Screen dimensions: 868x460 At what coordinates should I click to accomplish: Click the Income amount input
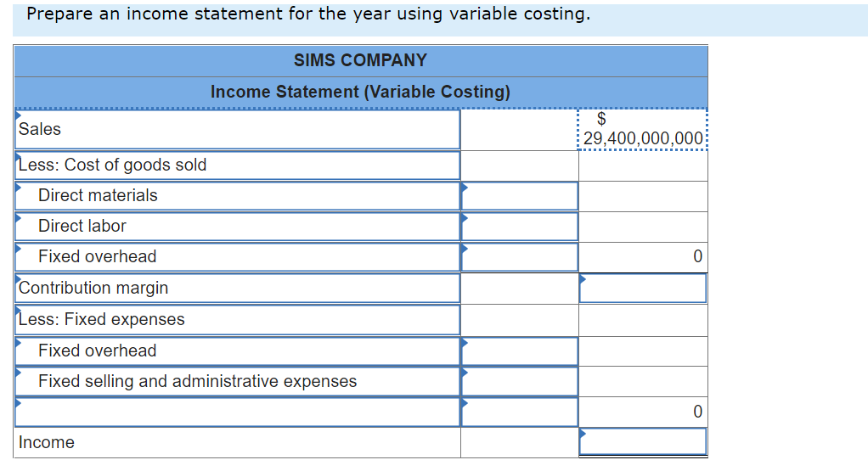643,442
